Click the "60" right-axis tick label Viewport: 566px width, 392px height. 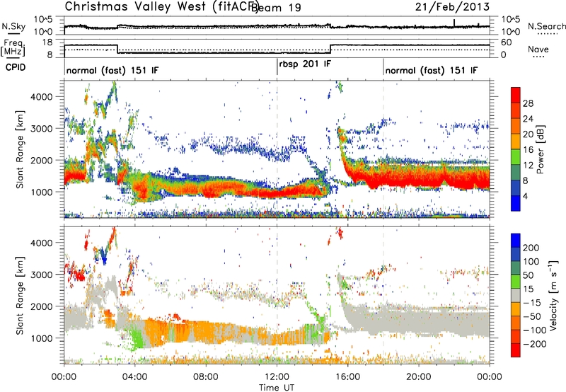506,42
